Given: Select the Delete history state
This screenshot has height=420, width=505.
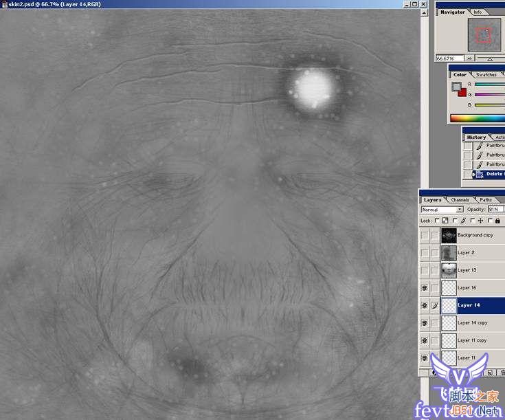Looking at the screenshot, I should [x=489, y=174].
